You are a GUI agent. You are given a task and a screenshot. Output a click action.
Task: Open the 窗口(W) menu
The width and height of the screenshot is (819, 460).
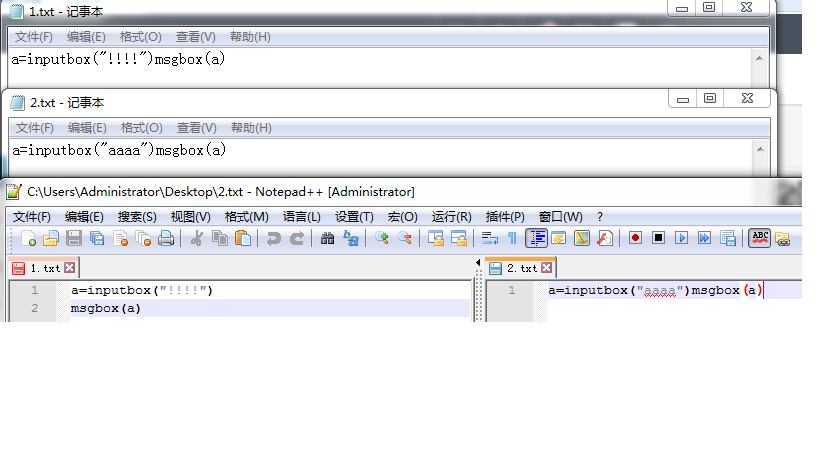tap(560, 217)
